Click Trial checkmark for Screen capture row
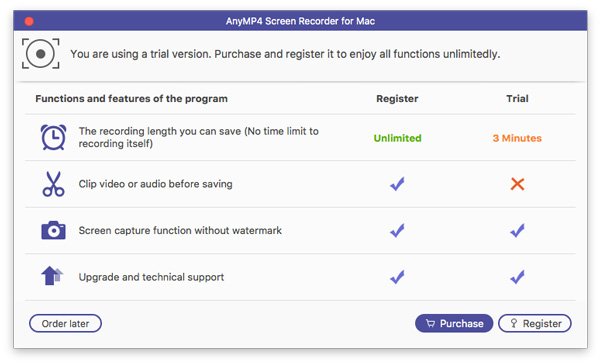 517,230
